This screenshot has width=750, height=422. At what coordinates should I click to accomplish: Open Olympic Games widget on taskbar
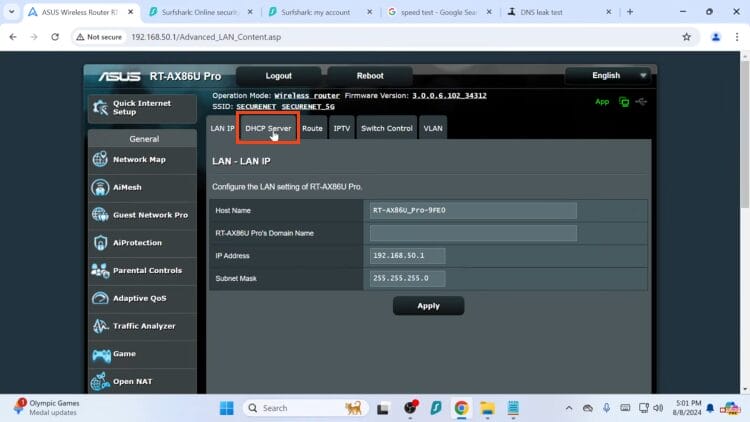[x=46, y=408]
